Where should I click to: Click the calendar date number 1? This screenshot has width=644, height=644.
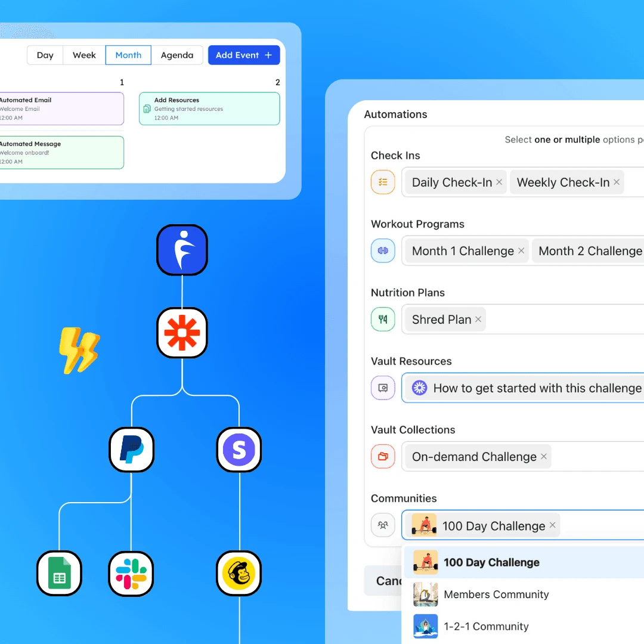click(x=122, y=82)
